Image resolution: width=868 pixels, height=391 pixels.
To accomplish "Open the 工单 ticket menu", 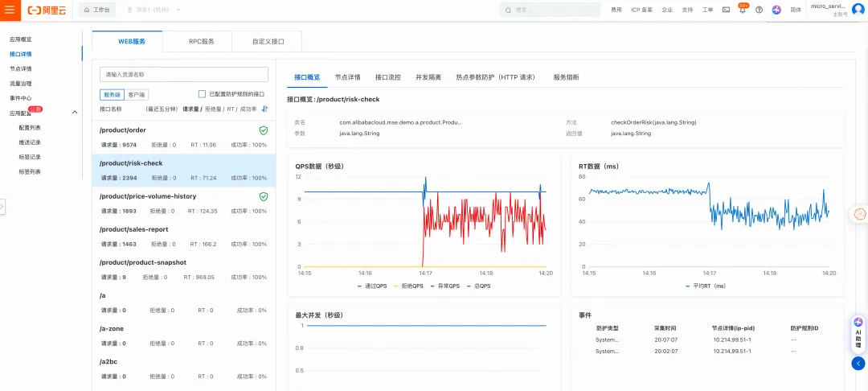I will (x=707, y=10).
